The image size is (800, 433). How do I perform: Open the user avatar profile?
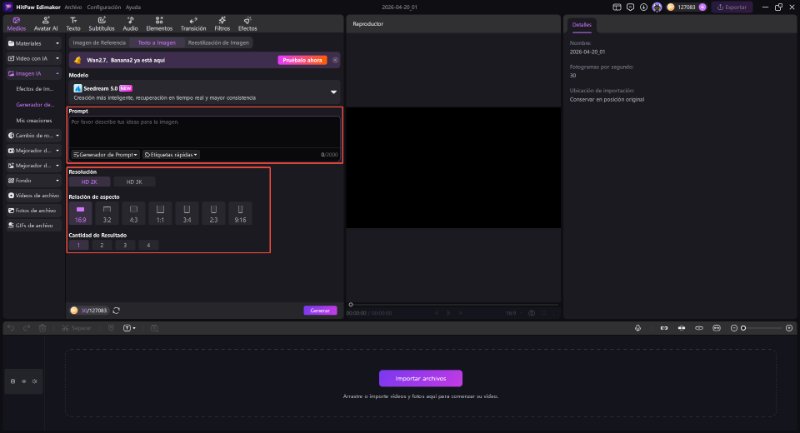click(657, 7)
